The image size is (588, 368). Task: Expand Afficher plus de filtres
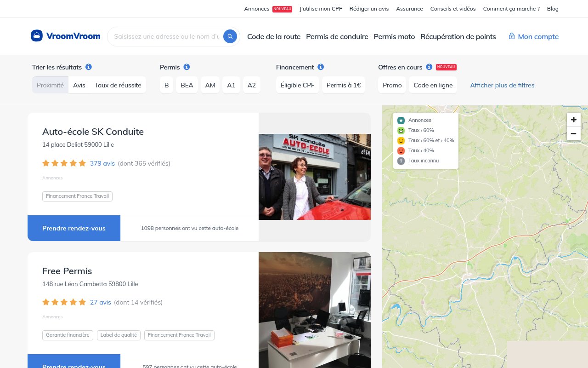pyautogui.click(x=502, y=85)
